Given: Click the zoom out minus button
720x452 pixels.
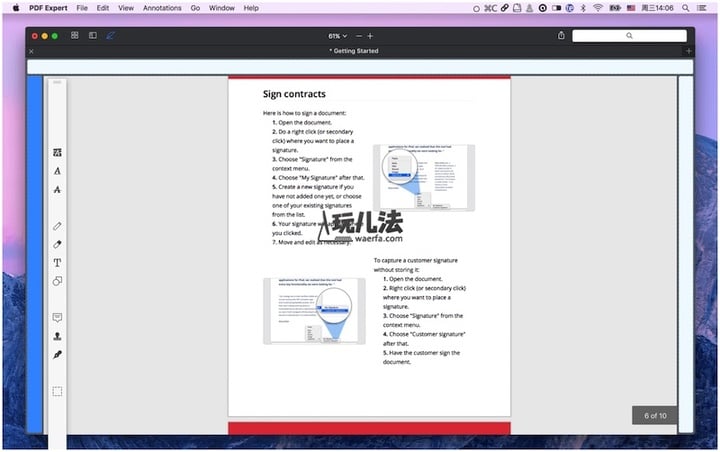Looking at the screenshot, I should [x=358, y=36].
